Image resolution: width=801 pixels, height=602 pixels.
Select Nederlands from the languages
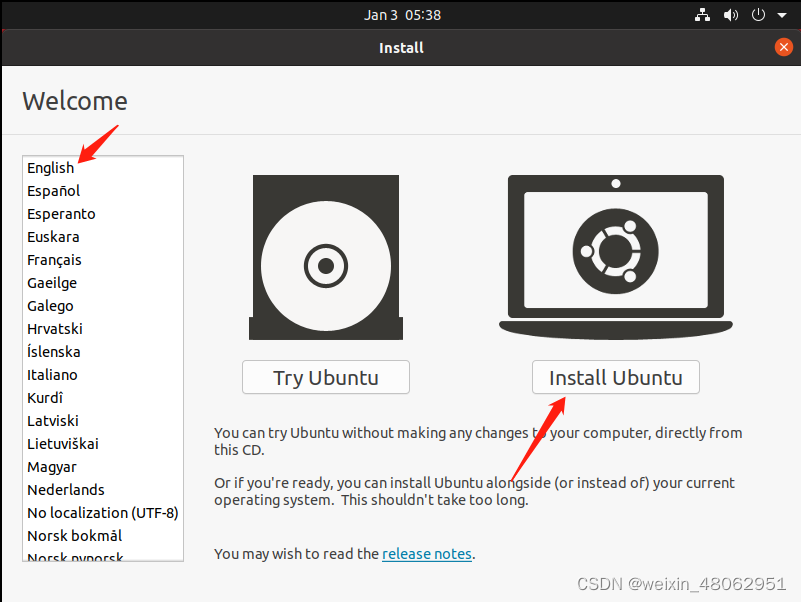pyautogui.click(x=66, y=490)
